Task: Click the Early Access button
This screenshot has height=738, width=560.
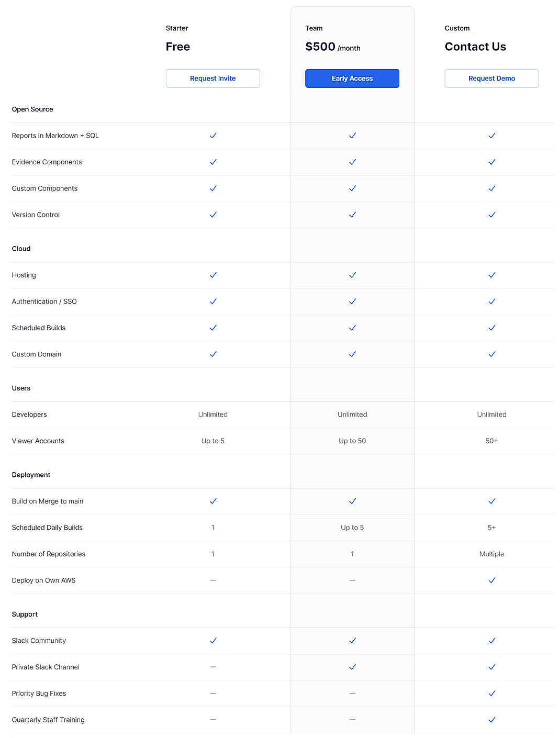Action: [352, 78]
